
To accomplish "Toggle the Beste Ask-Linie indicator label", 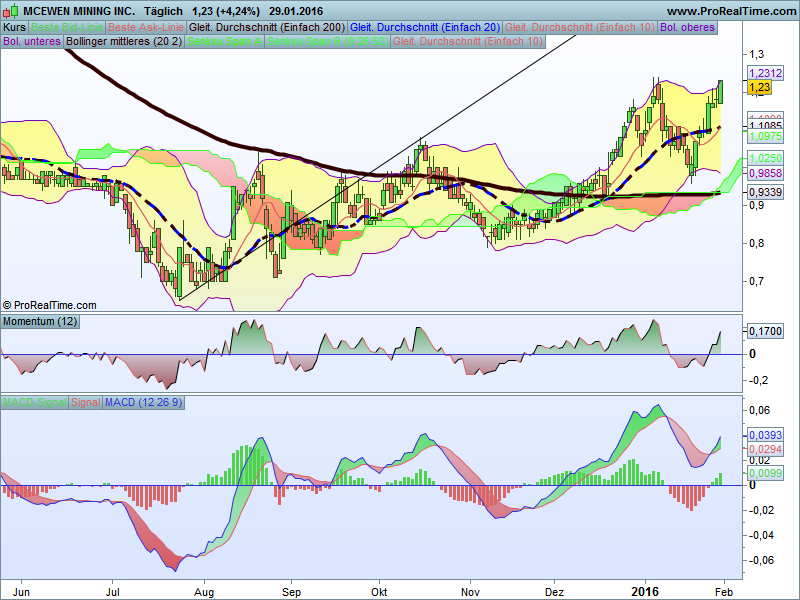I will pyautogui.click(x=145, y=27).
